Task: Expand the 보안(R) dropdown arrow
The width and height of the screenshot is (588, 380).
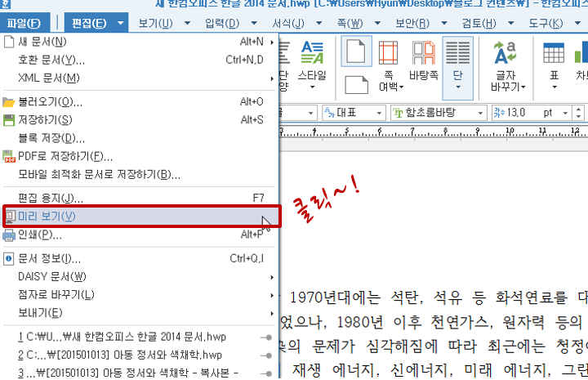Action: 444,23
